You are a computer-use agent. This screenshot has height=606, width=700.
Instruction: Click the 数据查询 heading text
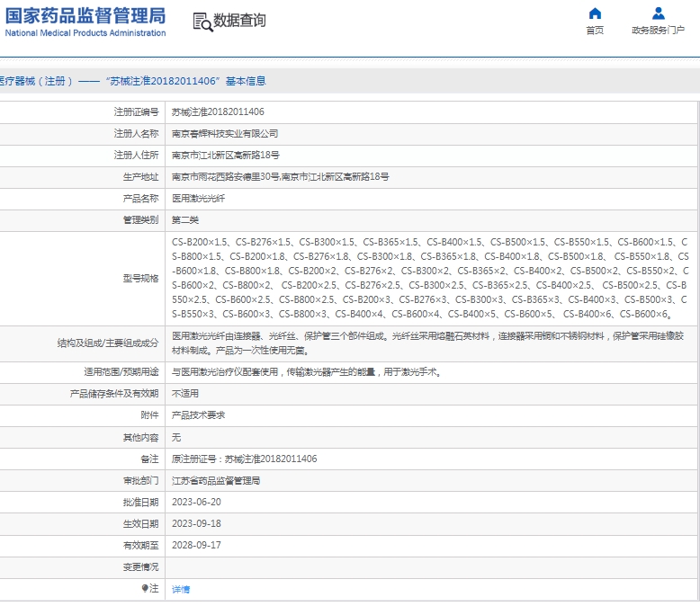click(239, 21)
